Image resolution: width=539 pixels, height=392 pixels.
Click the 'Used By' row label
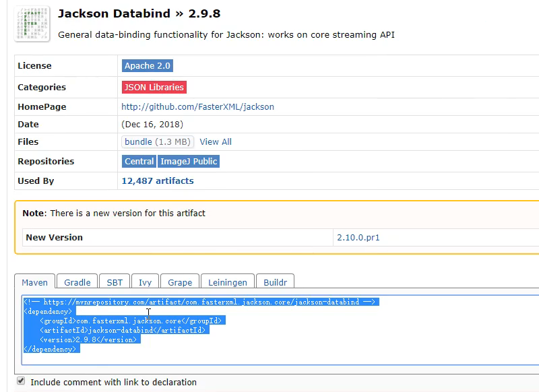36,181
